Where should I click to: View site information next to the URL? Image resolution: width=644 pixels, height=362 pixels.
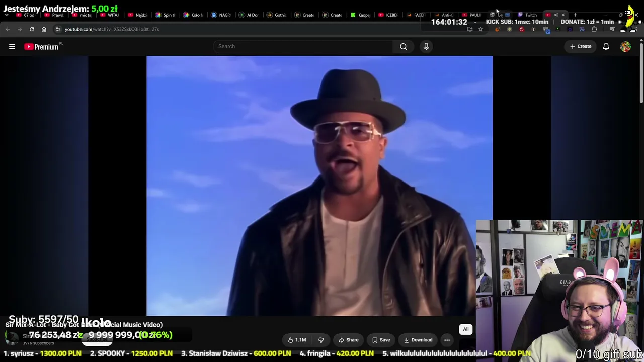tap(58, 29)
